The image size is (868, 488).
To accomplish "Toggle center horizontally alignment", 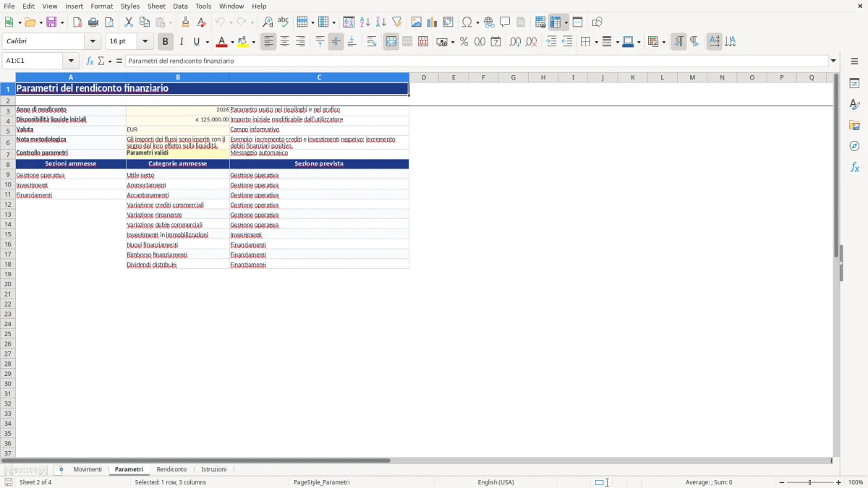I will (285, 42).
